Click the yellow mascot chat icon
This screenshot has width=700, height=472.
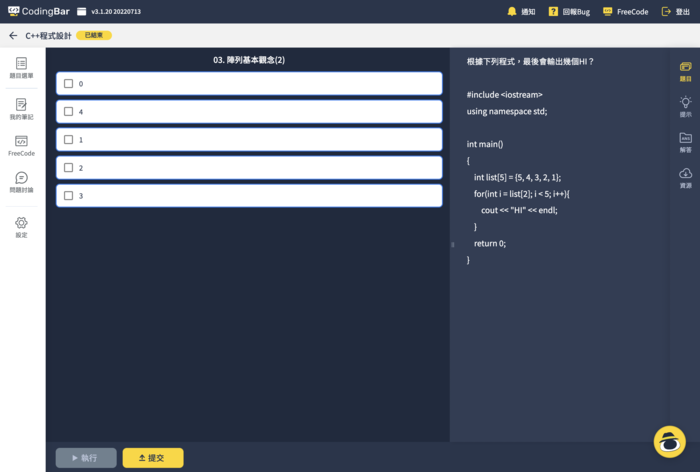tap(669, 440)
